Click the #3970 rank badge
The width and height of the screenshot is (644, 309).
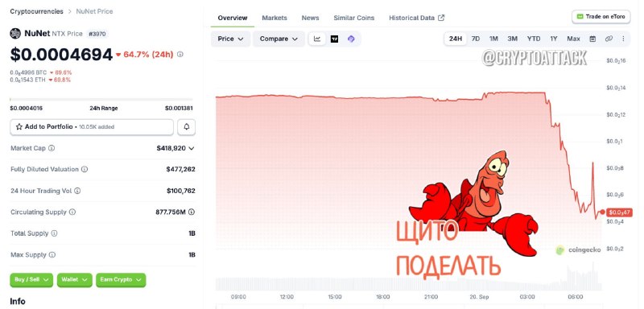tap(97, 34)
